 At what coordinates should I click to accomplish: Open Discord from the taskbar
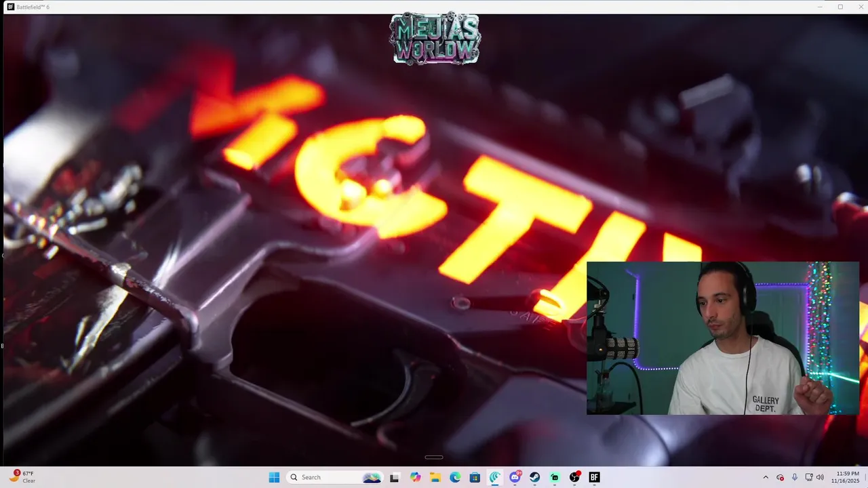[x=515, y=477]
